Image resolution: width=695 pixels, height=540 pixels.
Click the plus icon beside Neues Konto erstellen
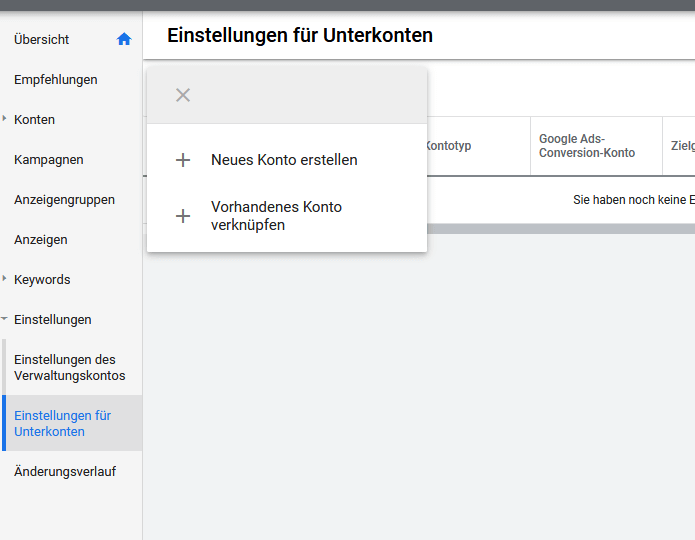[x=182, y=160]
